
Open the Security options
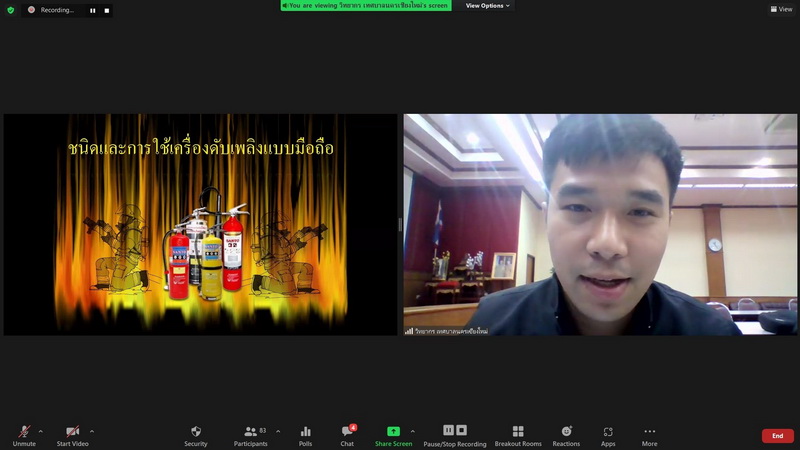(196, 435)
